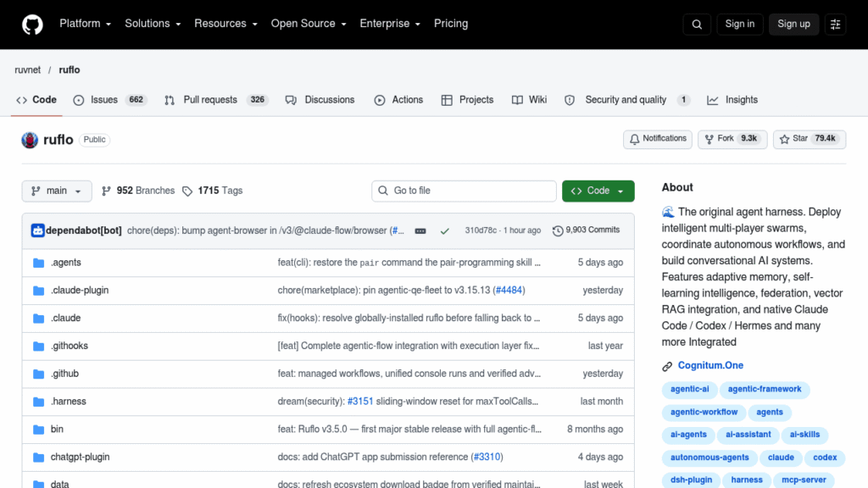Open commit hash 310d78c

tap(481, 230)
